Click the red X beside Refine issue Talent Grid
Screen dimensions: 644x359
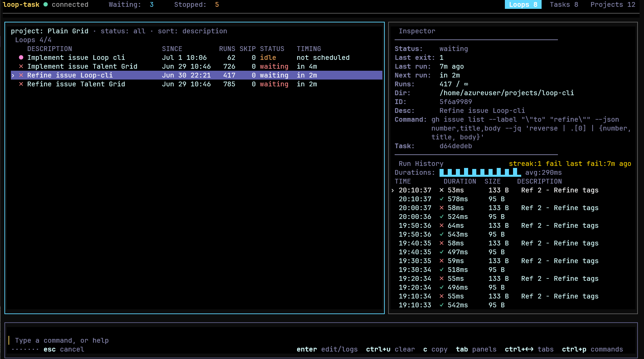pyautogui.click(x=21, y=84)
